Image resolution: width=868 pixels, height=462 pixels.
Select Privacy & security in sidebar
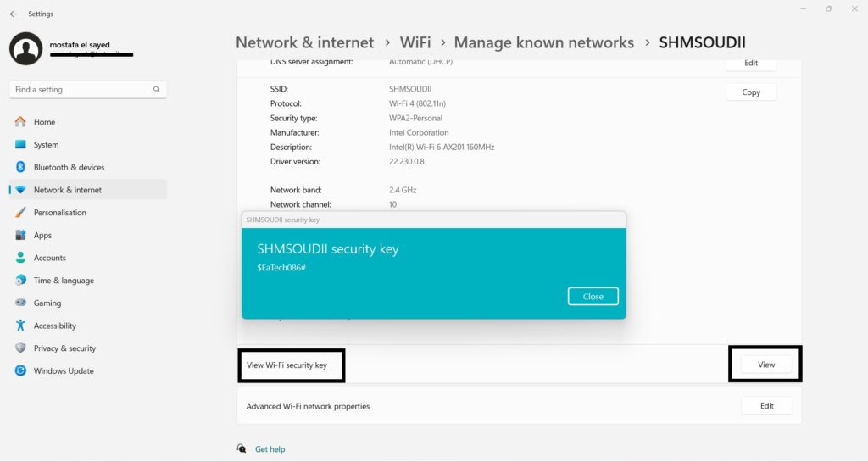tap(64, 348)
